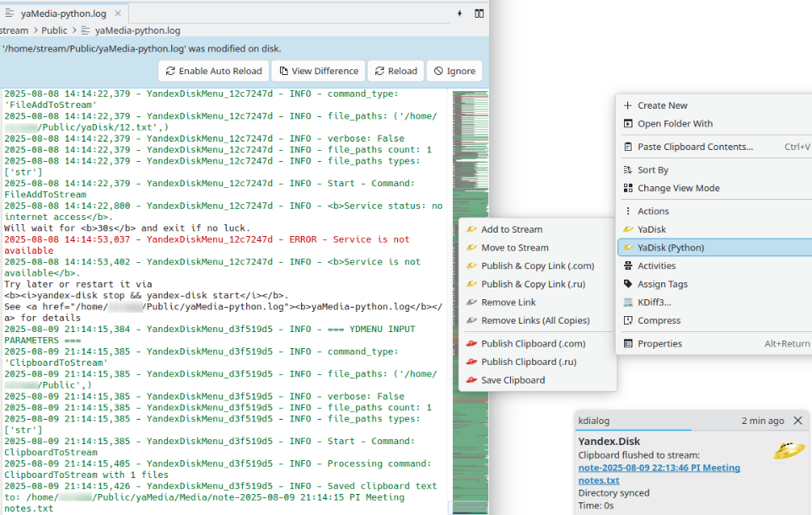The image size is (812, 515).
Task: Launch KDiff3 from context menu
Action: (715, 303)
